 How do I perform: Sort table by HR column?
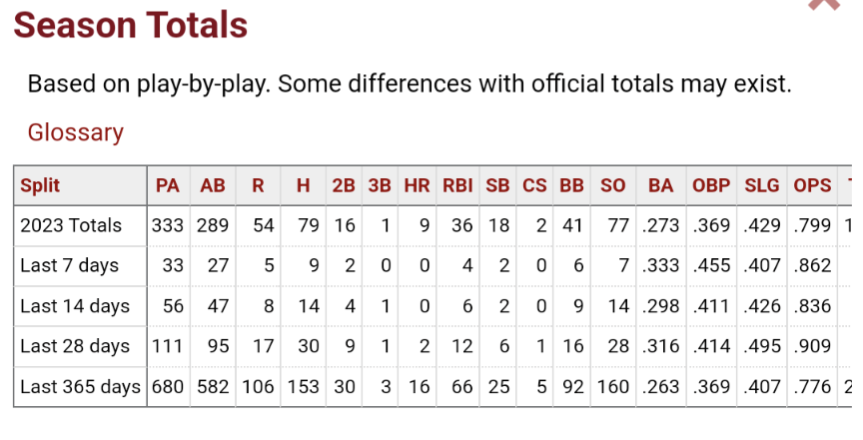(417, 185)
